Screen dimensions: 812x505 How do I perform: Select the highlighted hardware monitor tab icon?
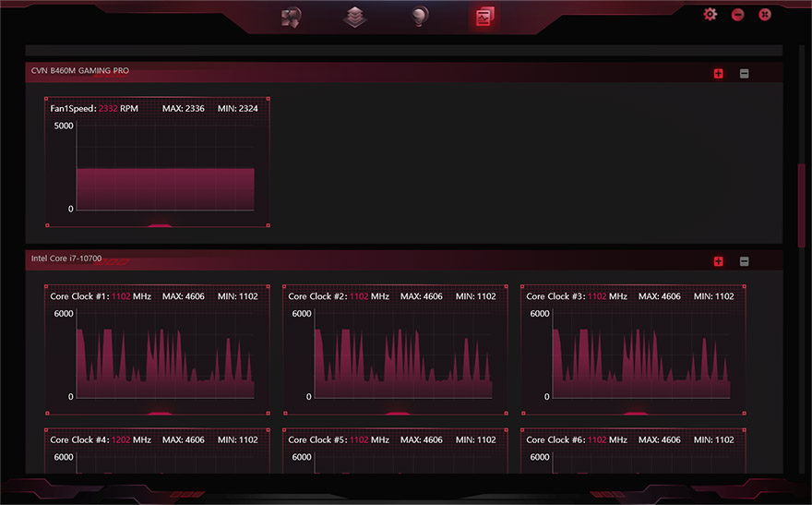(x=484, y=17)
